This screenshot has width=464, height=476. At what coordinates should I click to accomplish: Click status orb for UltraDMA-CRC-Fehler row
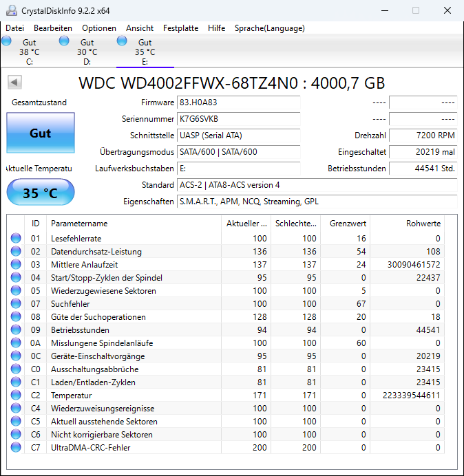point(16,447)
